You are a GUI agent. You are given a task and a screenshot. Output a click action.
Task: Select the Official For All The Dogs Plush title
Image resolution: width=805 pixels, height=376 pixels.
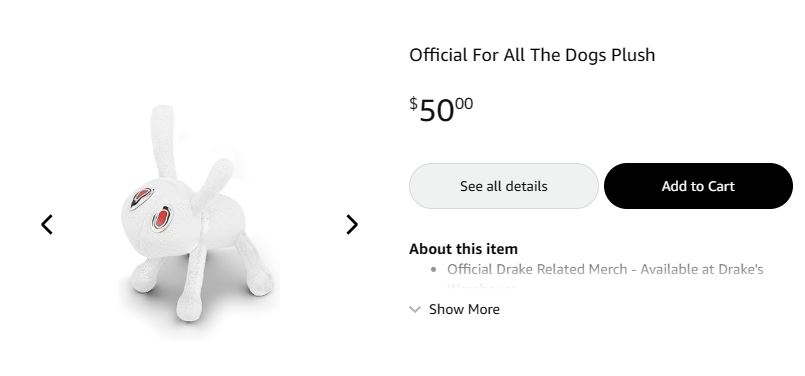coord(532,55)
